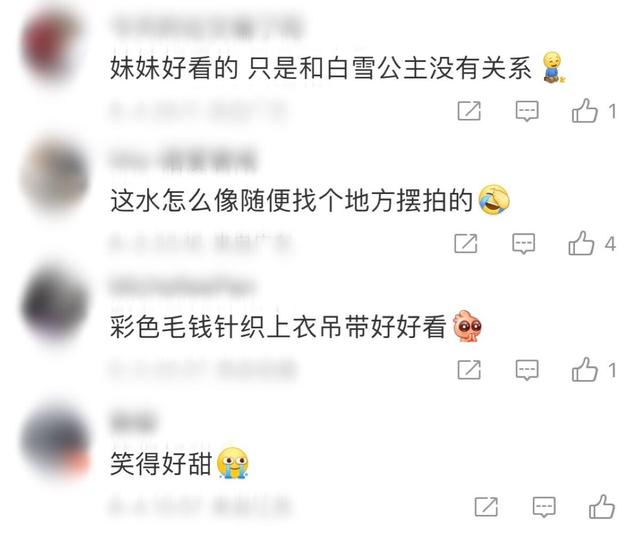Give a thumbs up to 笑得好甜
The width and height of the screenshot is (640, 533).
[602, 506]
